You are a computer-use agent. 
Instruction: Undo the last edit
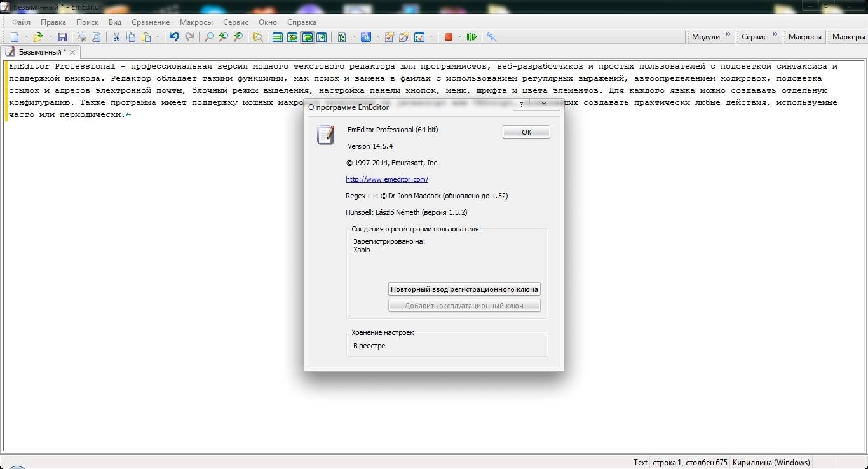[174, 37]
